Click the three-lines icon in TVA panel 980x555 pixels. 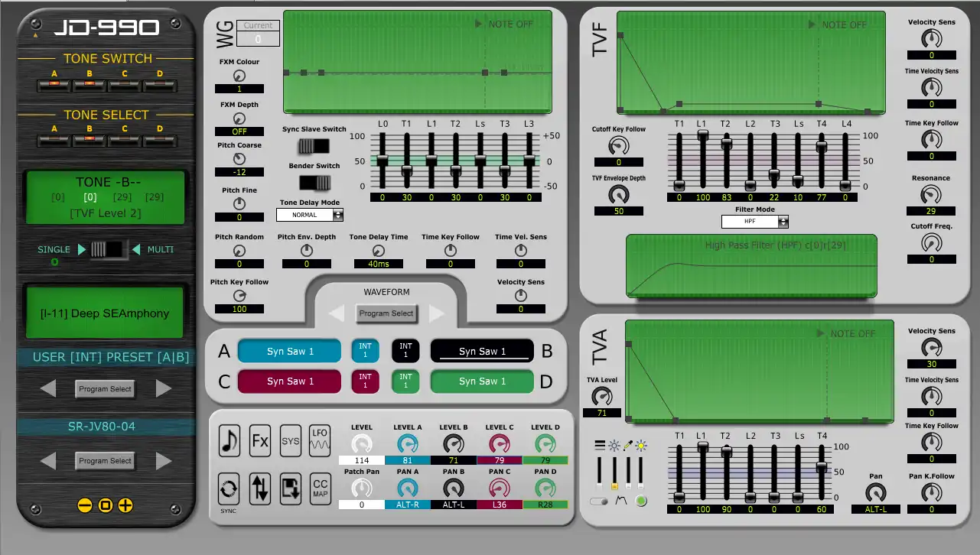(600, 445)
